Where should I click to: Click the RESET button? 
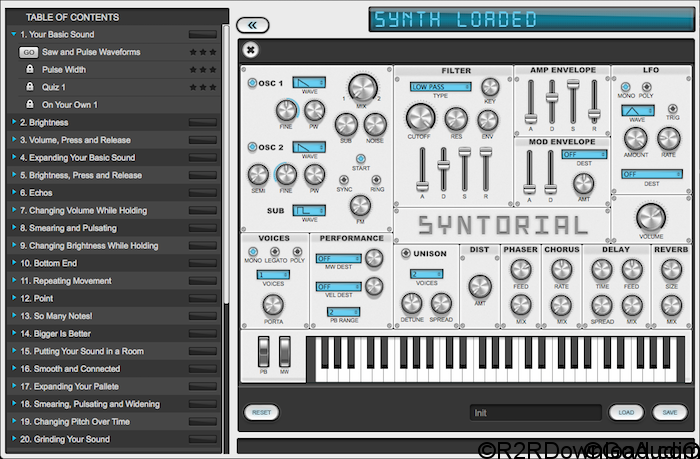pos(262,412)
